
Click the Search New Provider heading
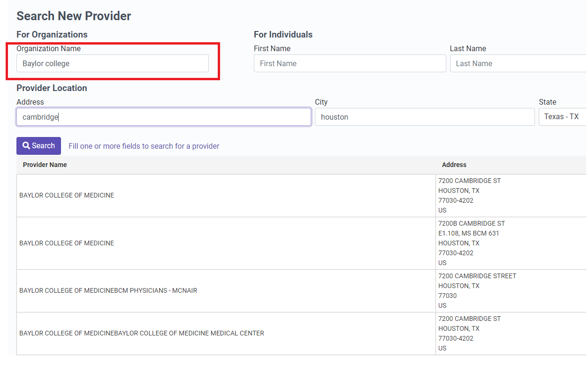tap(74, 16)
